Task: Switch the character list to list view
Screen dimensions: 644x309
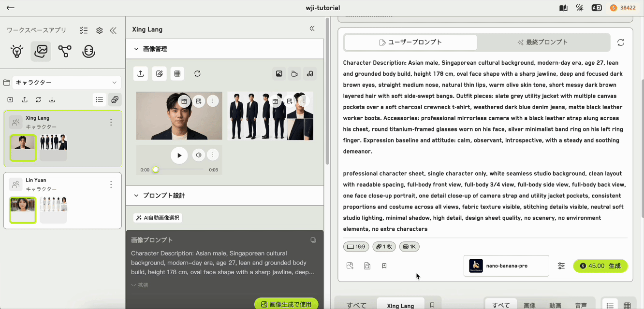Action: pyautogui.click(x=100, y=100)
